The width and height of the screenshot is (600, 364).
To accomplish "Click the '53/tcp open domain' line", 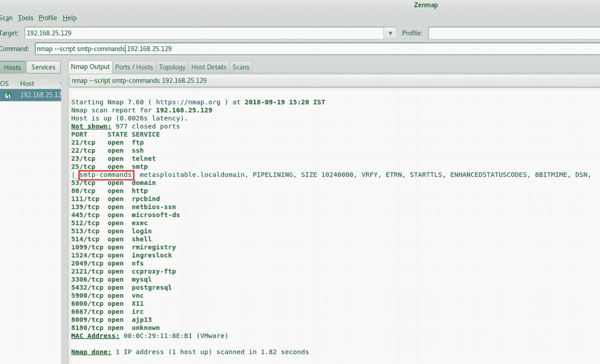I will click(113, 183).
